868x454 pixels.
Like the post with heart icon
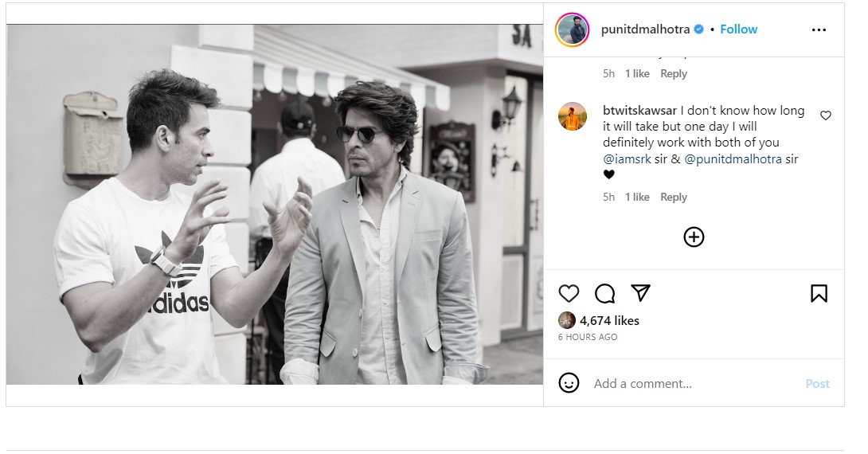pos(568,293)
